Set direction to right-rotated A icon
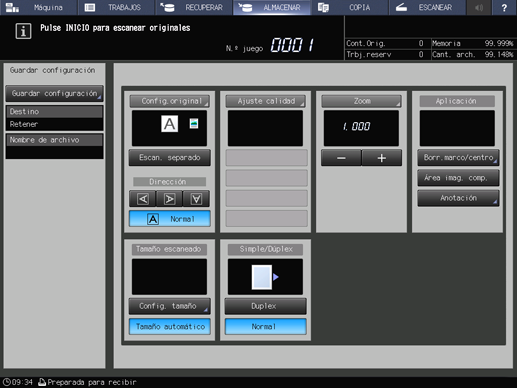 [x=169, y=199]
